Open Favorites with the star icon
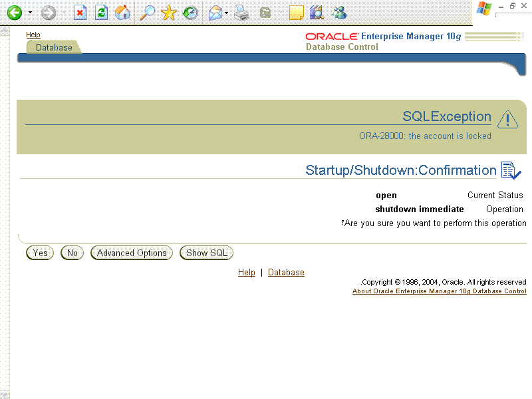The height and width of the screenshot is (399, 532). (x=169, y=13)
